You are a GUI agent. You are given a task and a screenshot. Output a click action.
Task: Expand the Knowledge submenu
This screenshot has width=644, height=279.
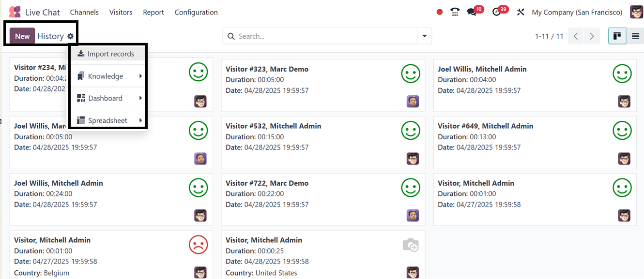(107, 76)
